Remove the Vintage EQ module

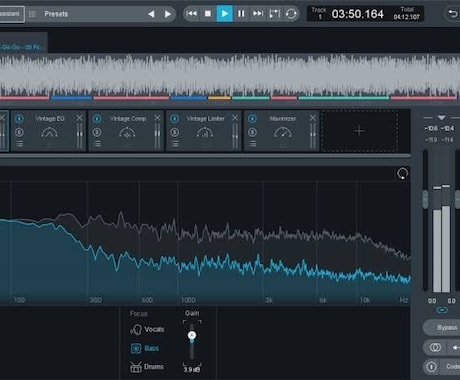point(79,118)
